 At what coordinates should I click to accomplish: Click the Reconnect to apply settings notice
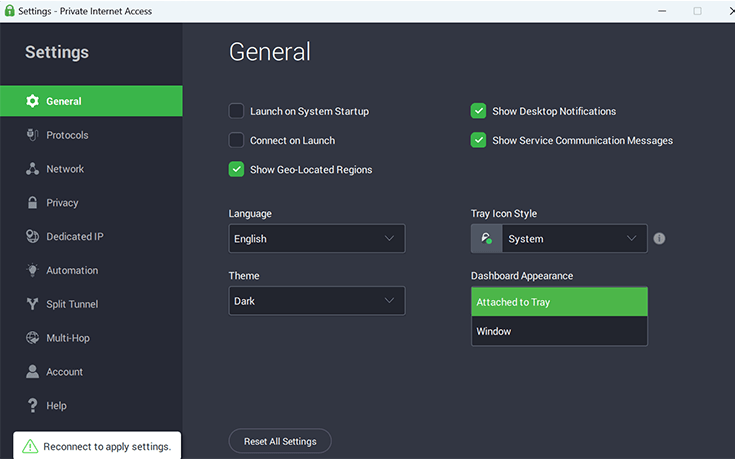tap(97, 445)
